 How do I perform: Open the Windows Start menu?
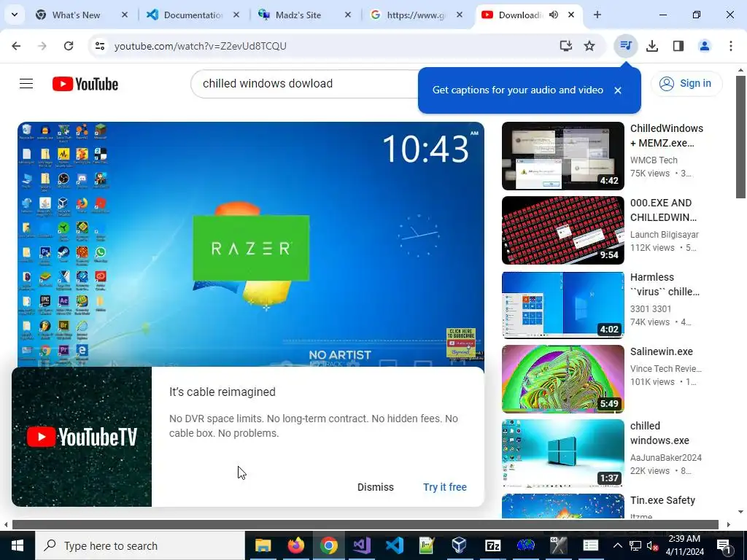18,545
